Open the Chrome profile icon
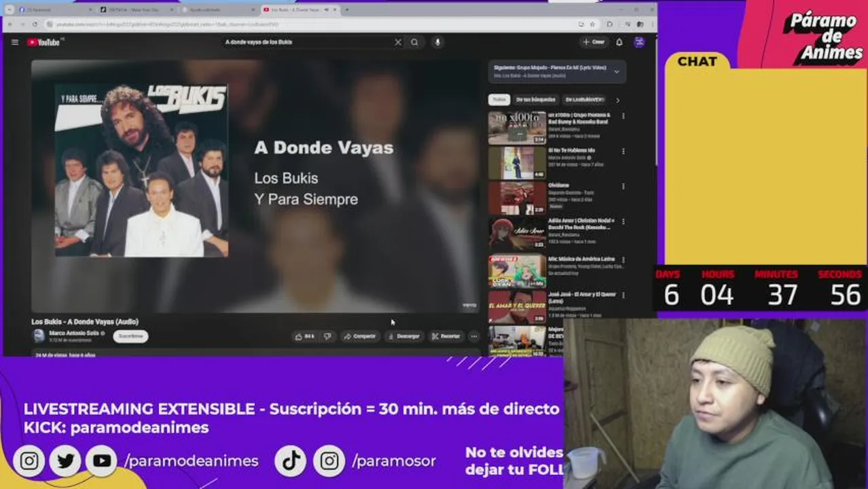This screenshot has height=489, width=868. (640, 24)
